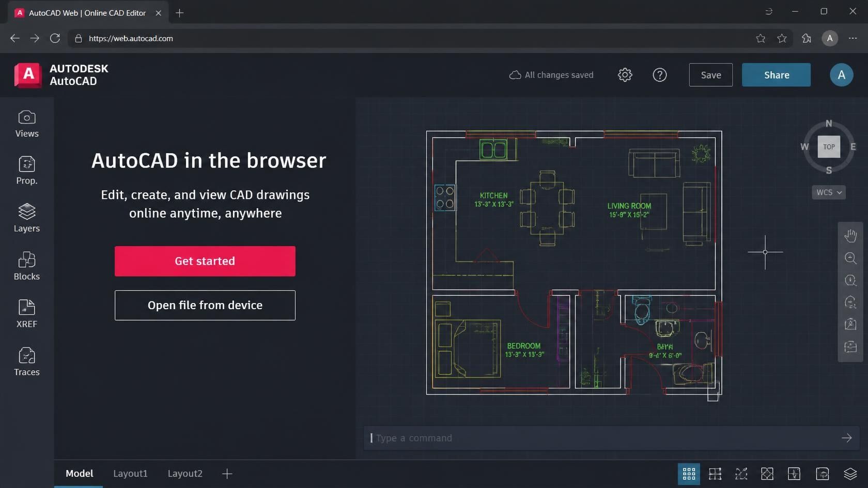Open the Traces panel

27,362
